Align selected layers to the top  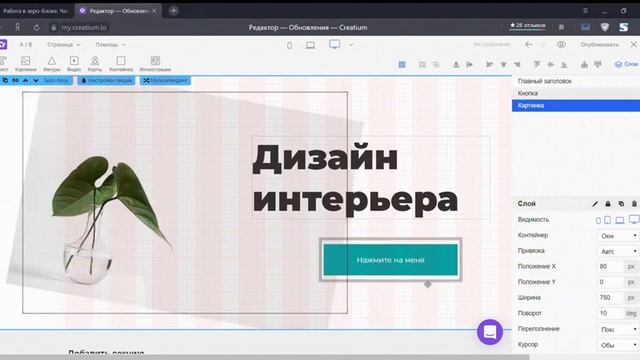coord(537,64)
